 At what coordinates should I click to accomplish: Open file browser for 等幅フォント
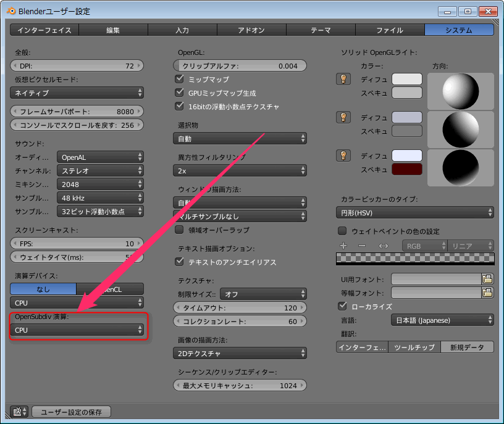coord(487,293)
